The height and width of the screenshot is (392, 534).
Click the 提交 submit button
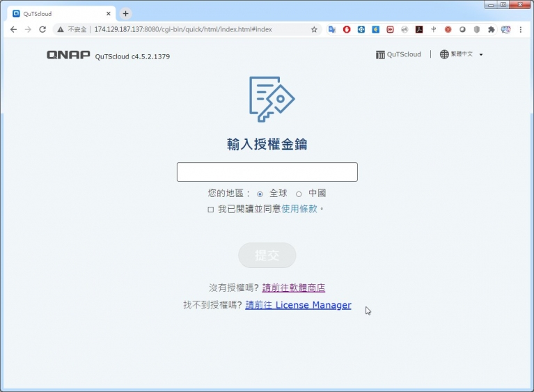[267, 255]
